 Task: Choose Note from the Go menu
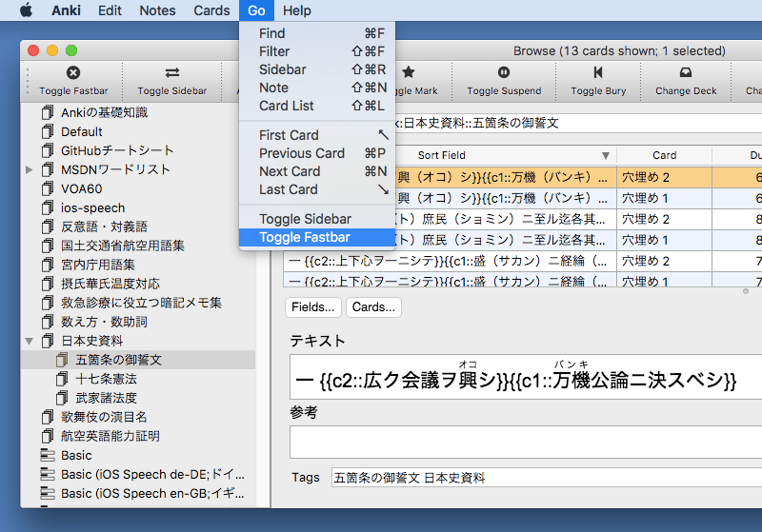point(317,88)
